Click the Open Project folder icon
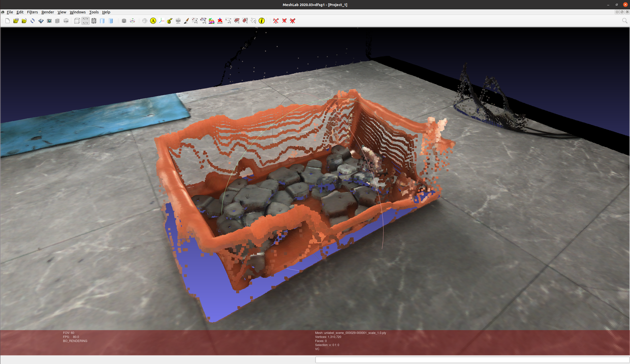The height and width of the screenshot is (364, 630). pos(16,21)
